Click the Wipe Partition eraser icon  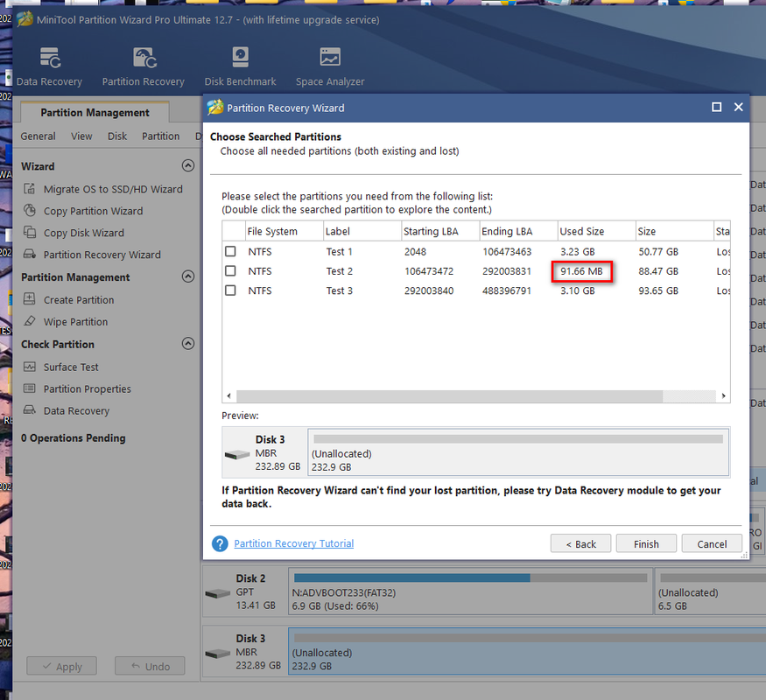point(30,321)
